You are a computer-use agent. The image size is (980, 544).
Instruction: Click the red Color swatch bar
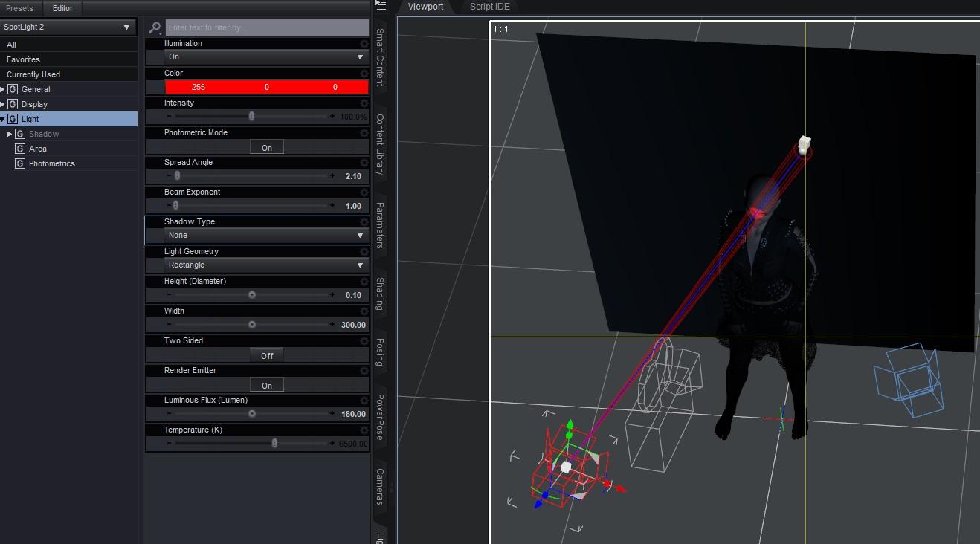tap(266, 87)
